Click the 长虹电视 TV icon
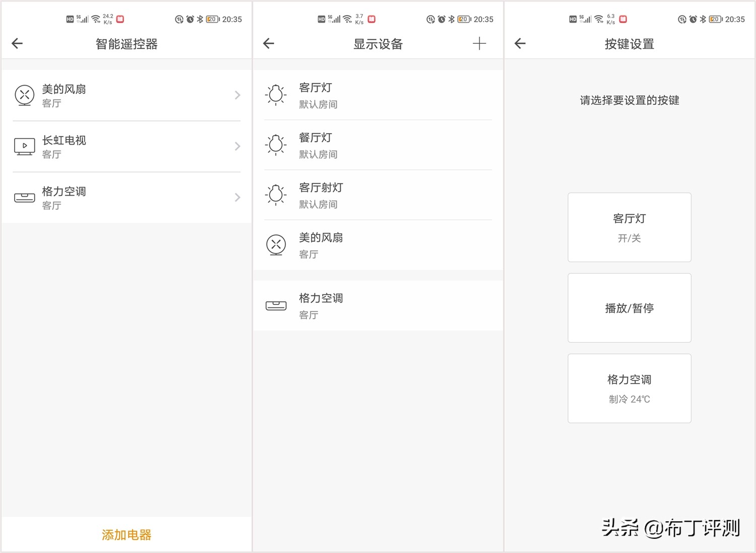 click(24, 146)
